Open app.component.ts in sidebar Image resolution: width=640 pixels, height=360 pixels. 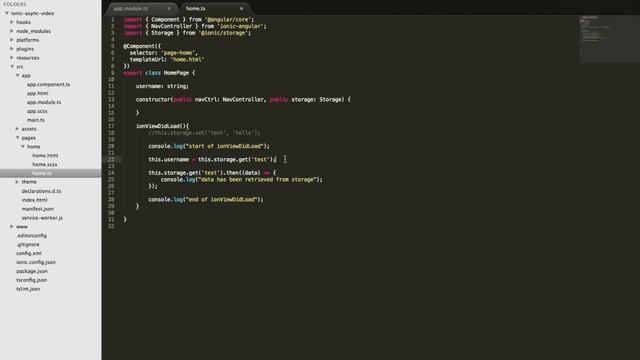(x=48, y=84)
